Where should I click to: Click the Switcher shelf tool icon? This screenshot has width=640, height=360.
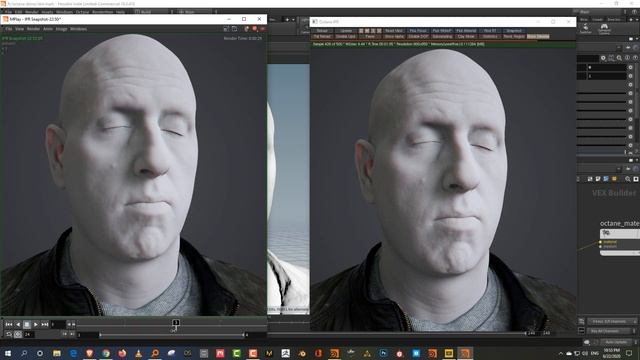pos(585,28)
